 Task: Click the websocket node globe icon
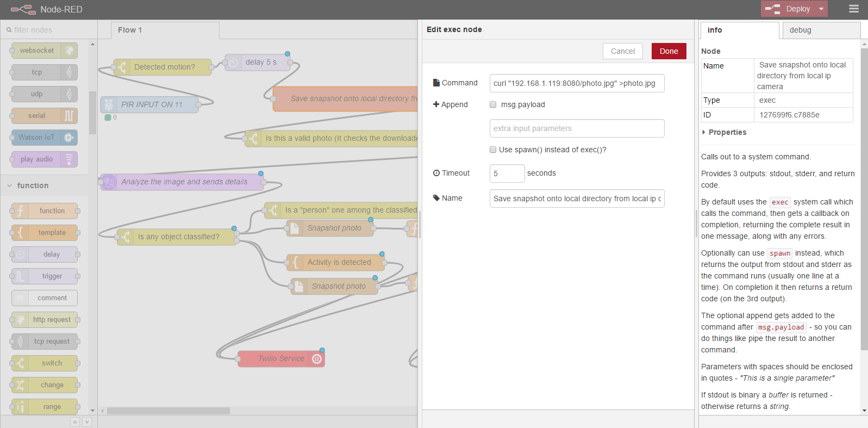pyautogui.click(x=69, y=51)
